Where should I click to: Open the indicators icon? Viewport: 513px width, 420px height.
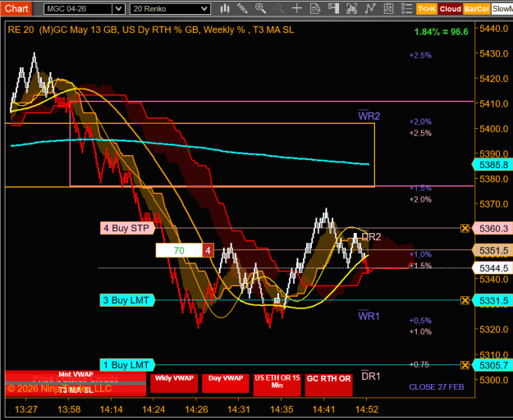tap(370, 9)
